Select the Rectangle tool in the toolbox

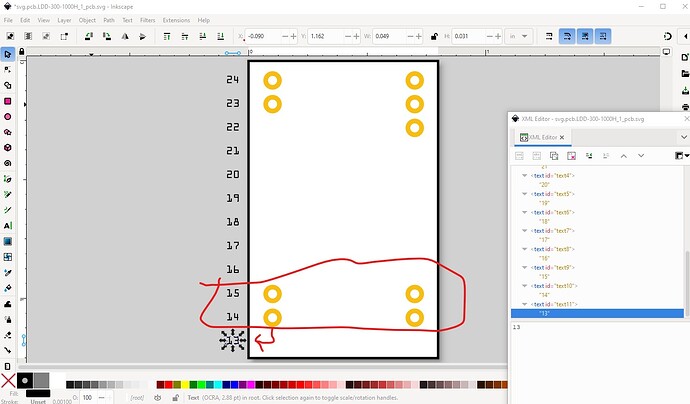click(x=7, y=101)
